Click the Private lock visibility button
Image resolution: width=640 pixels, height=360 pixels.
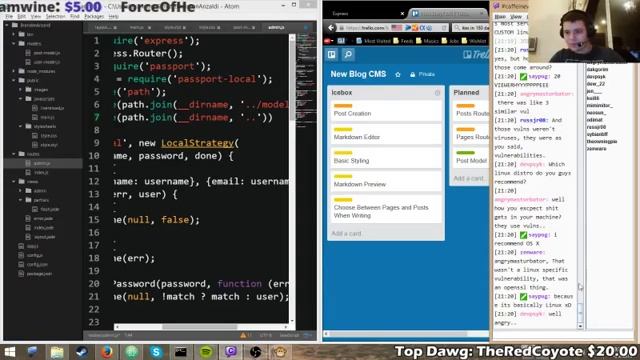[x=422, y=74]
